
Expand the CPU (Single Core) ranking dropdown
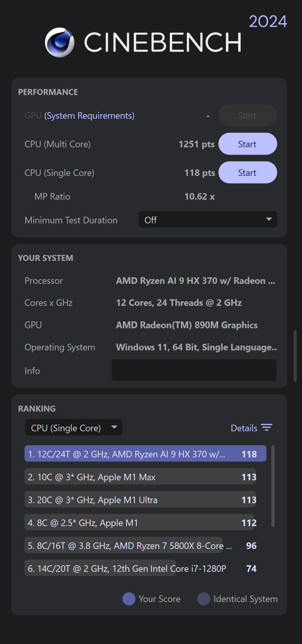click(74, 428)
